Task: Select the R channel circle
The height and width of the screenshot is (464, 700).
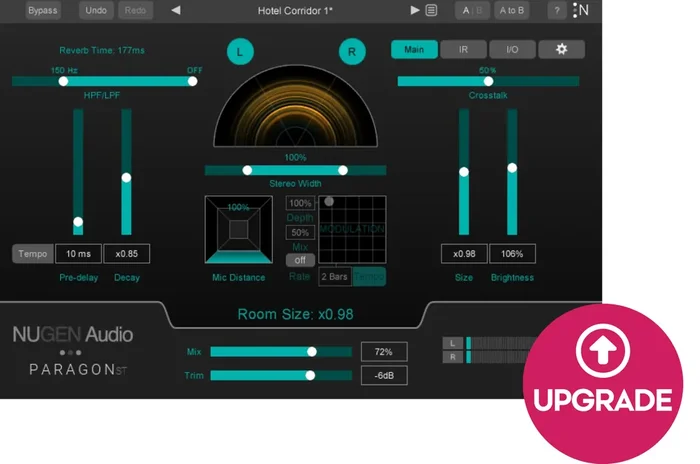Action: [x=352, y=52]
